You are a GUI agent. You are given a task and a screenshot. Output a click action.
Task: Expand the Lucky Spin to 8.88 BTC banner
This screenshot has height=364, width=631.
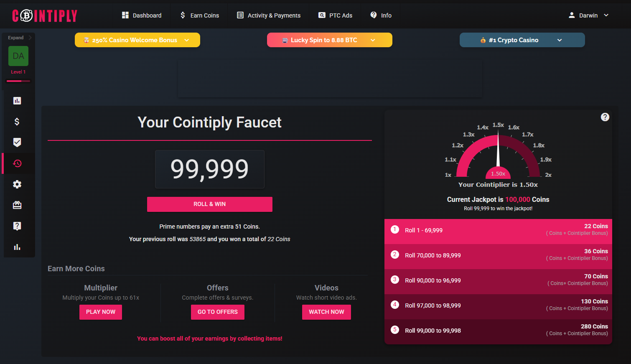330,40
